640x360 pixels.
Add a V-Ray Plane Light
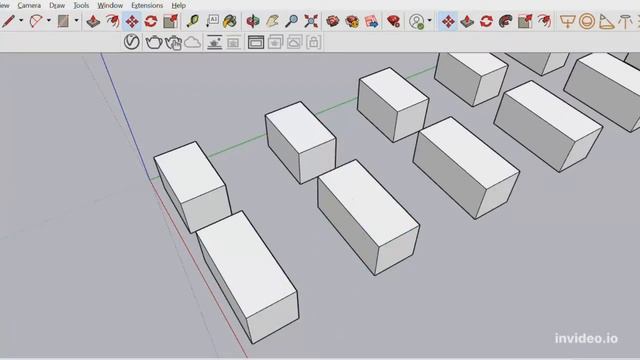(567, 21)
